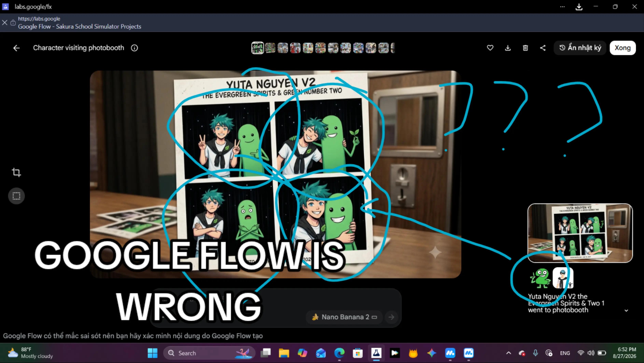Open the black play-arrow app in the taskbar
644x363 pixels.
395,353
